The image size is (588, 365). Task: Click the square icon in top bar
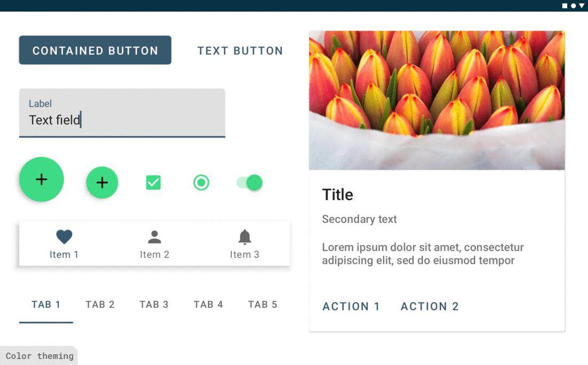point(565,6)
